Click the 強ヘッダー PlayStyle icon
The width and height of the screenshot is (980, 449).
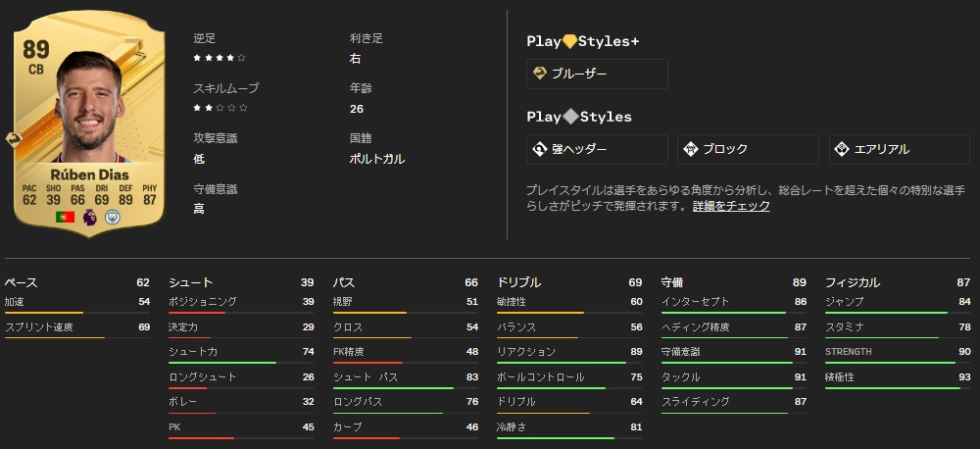click(x=540, y=149)
